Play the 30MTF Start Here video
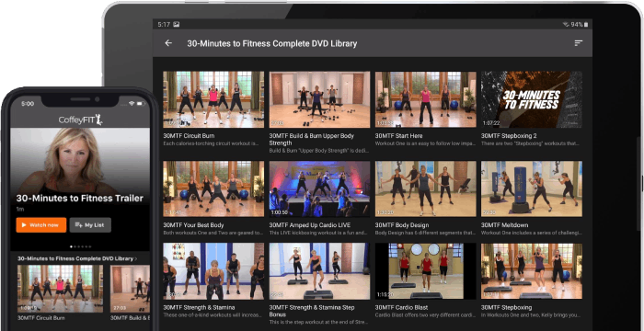The width and height of the screenshot is (644, 331). tap(425, 99)
